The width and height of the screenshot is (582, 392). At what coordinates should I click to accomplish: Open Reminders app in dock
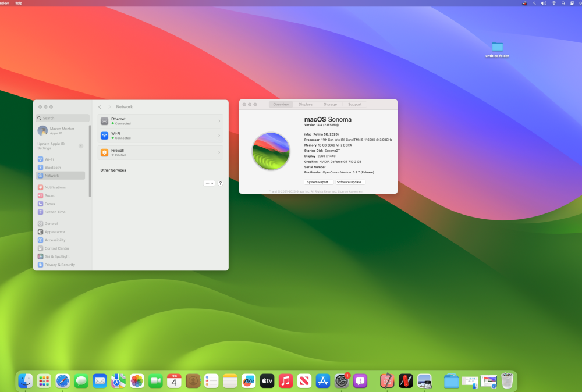tap(211, 381)
